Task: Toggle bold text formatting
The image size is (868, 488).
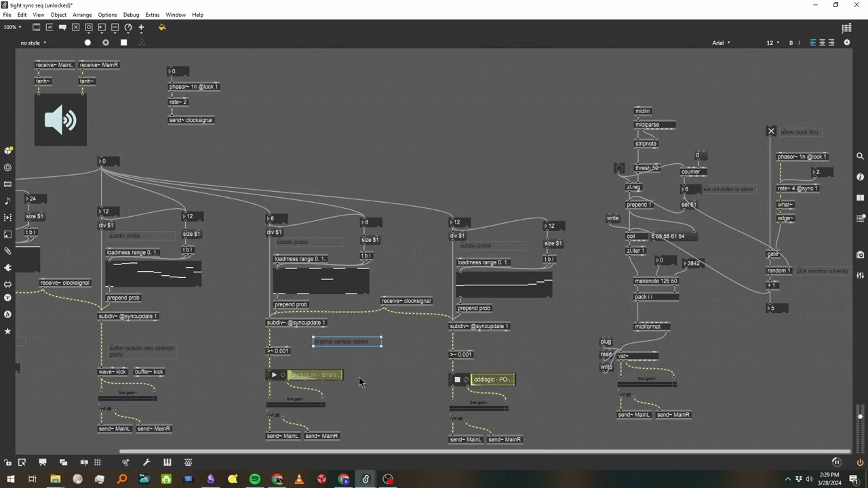Action: [791, 43]
